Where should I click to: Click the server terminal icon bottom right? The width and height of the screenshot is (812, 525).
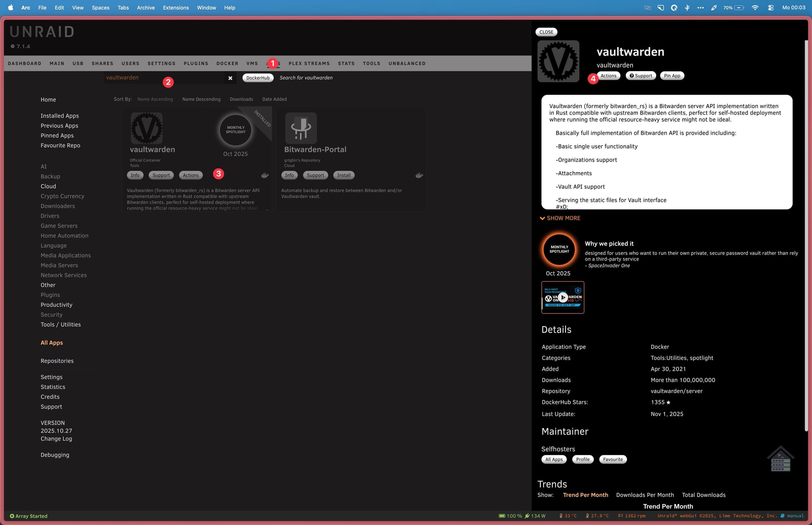pos(780,459)
